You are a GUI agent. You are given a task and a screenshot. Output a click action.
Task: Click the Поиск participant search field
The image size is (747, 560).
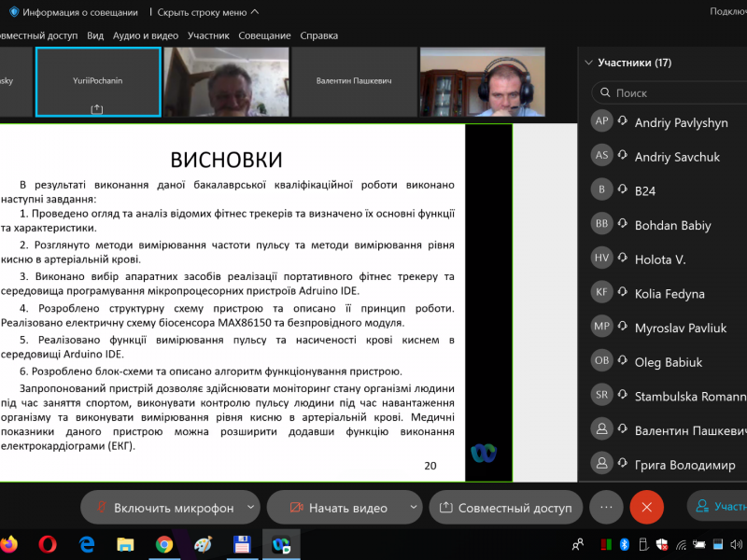[672, 93]
